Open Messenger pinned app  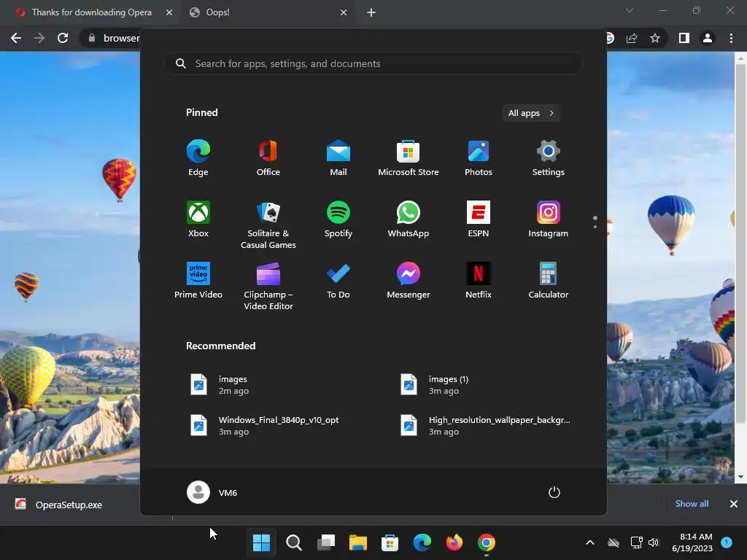(409, 281)
